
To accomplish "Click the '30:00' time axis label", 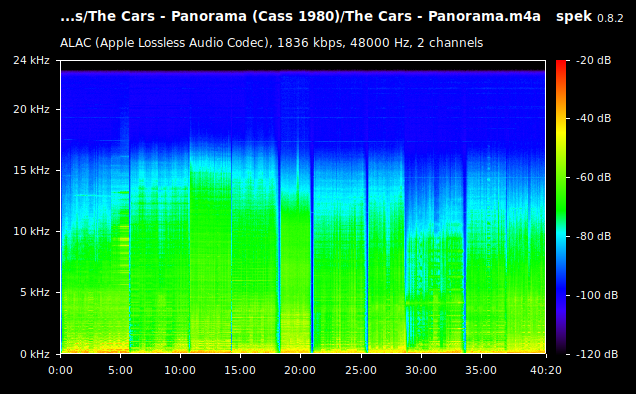I will [421, 370].
